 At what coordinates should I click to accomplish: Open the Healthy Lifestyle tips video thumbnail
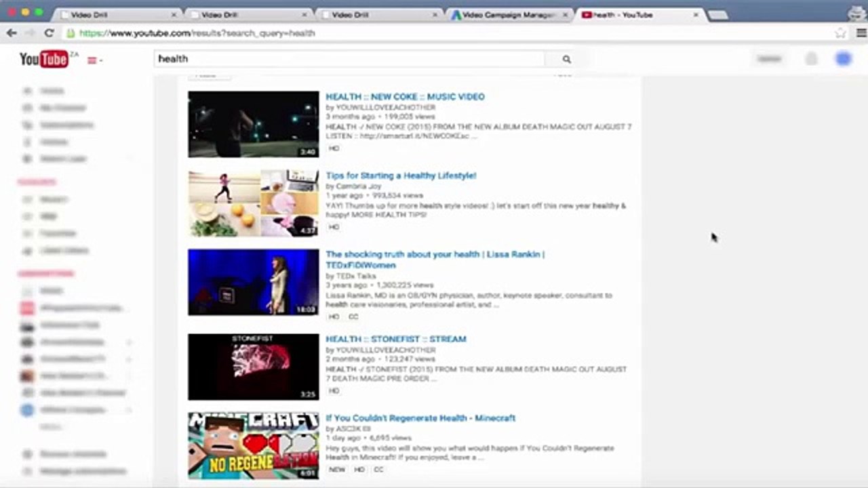(x=254, y=203)
